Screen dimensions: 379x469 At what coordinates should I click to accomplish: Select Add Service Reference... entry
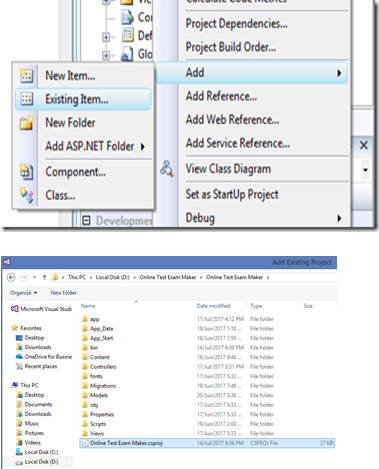tap(238, 143)
